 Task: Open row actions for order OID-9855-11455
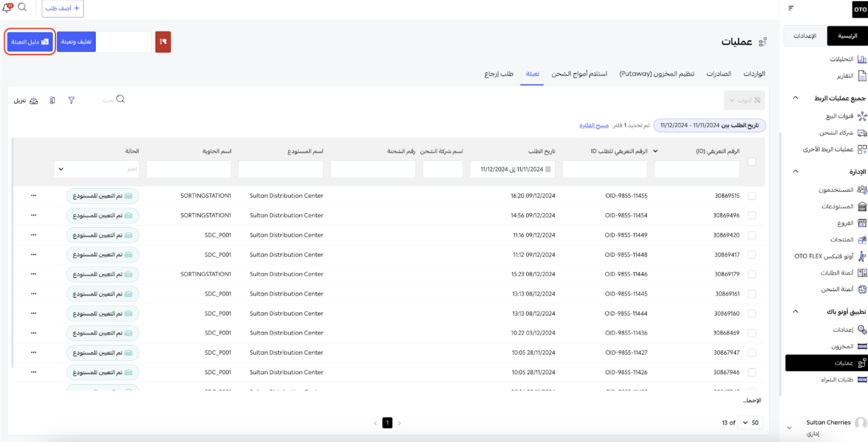(x=34, y=196)
